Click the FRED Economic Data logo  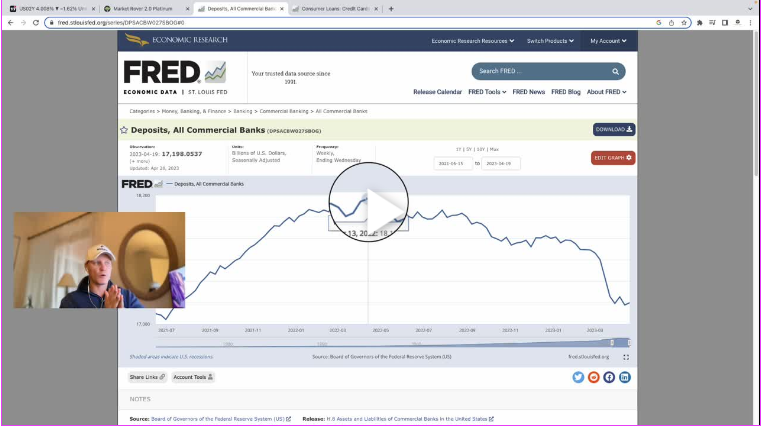click(x=175, y=78)
